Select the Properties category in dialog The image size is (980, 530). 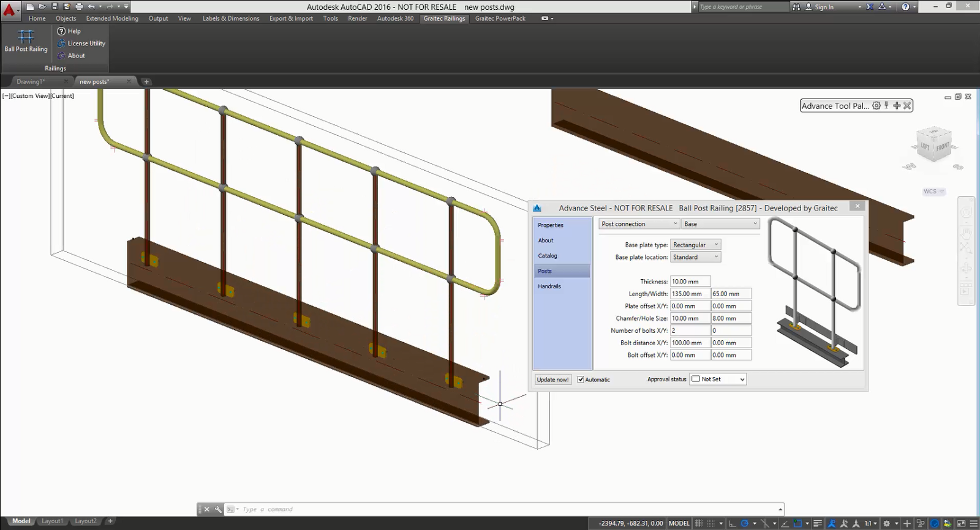[562, 225]
